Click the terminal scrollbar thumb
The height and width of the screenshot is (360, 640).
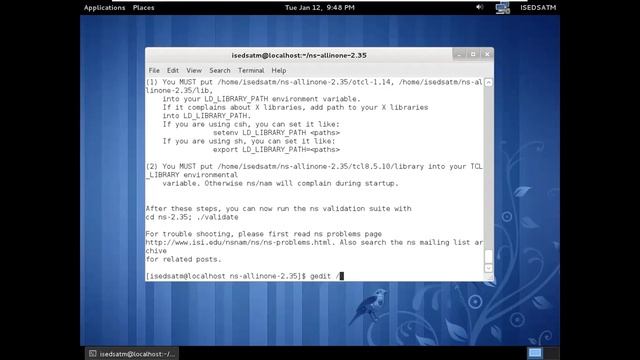pyautogui.click(x=488, y=256)
